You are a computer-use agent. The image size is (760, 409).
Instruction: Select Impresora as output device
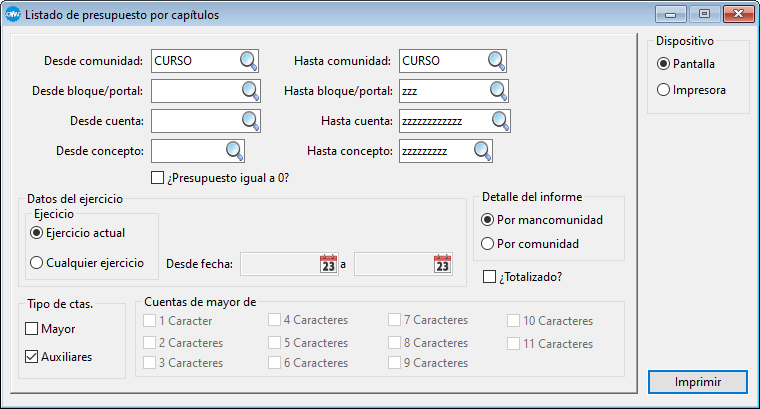coord(663,90)
